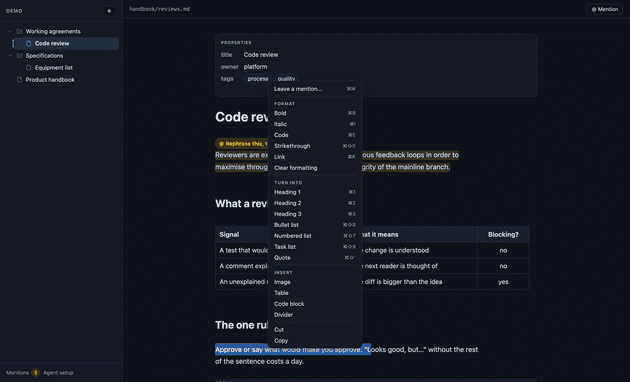
Task: Open Mentions in the bottom bar
Action: [x=17, y=373]
